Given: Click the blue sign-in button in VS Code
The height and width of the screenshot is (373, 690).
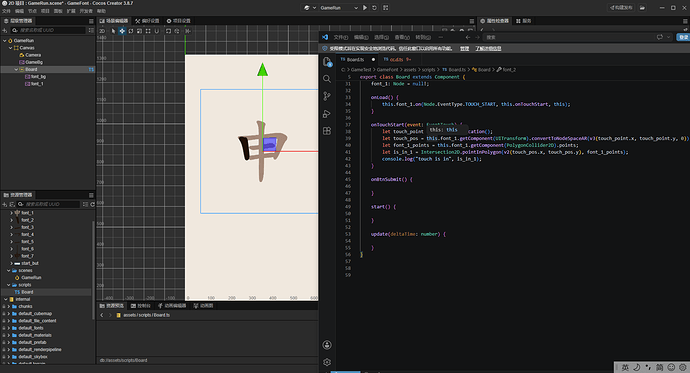Looking at the screenshot, I should pyautogui.click(x=683, y=37).
